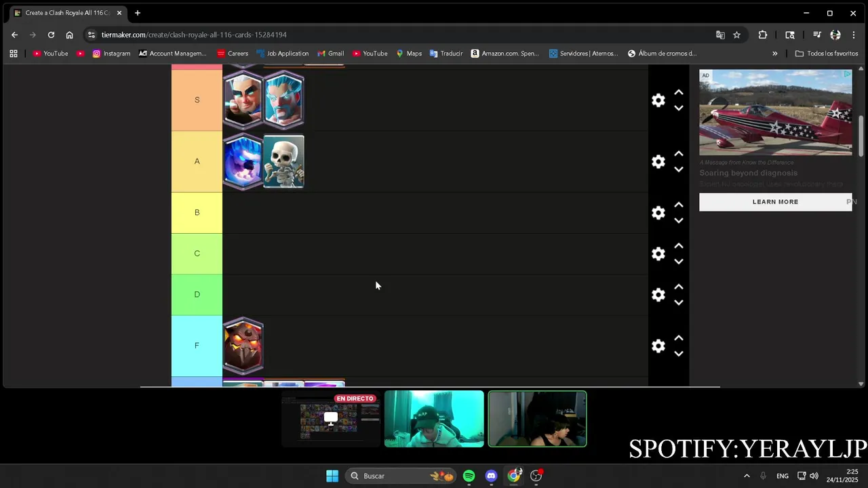Image resolution: width=868 pixels, height=488 pixels.
Task: Open settings gear for F tier row
Action: 658,346
